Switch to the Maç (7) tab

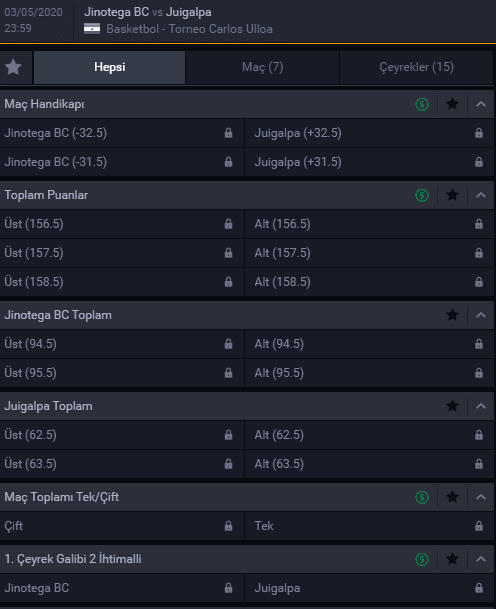point(263,67)
